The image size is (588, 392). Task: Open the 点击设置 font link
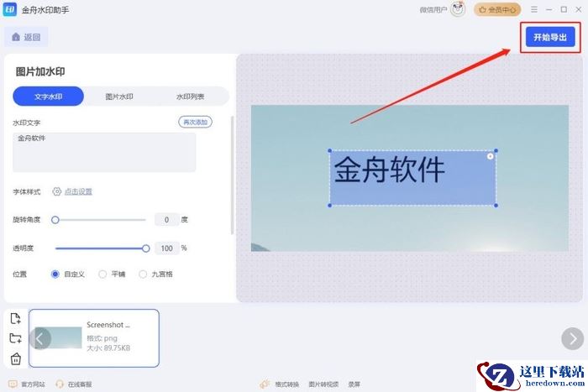pos(78,191)
